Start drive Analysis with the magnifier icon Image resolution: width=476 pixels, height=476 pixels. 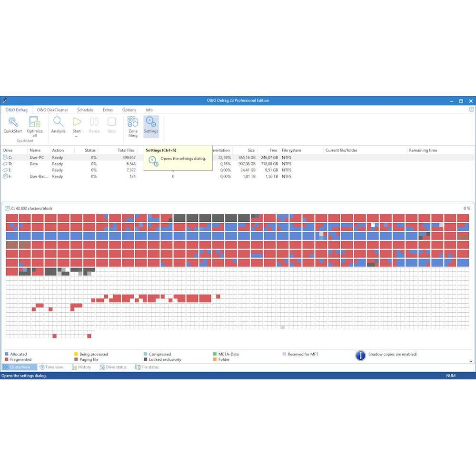(59, 122)
